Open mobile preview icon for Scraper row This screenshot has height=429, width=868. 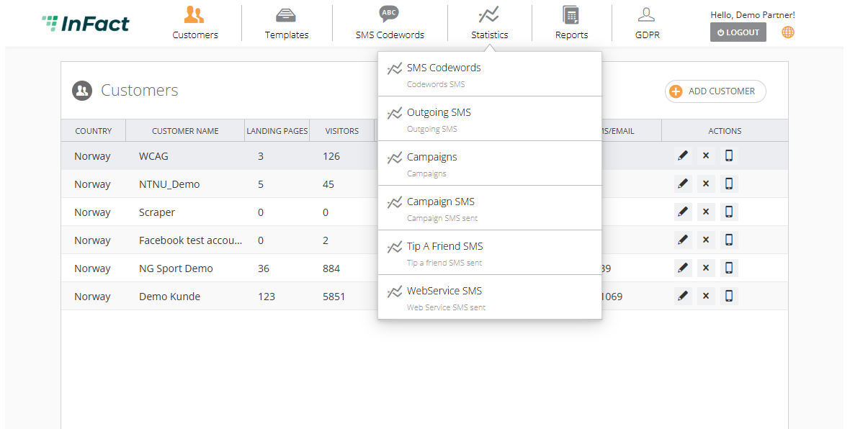tap(729, 212)
